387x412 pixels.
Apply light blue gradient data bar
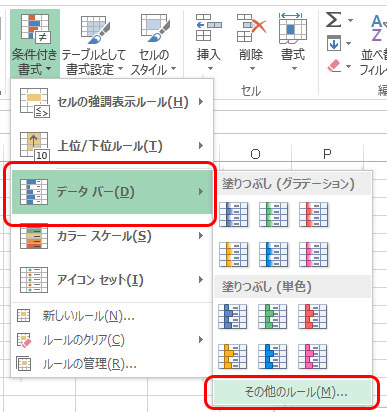273,254
